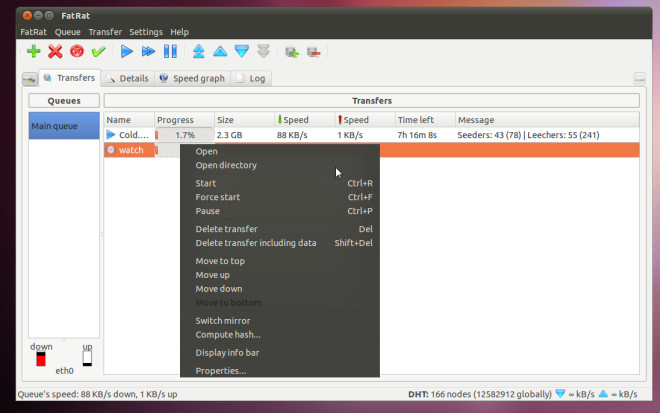Click the Force resume double-arrow icon

148,52
